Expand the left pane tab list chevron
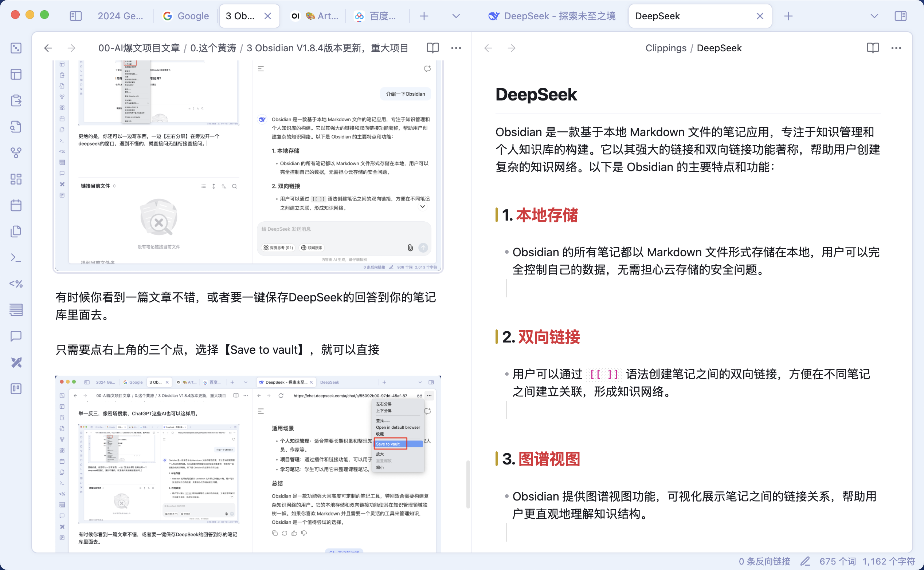Viewport: 924px width, 570px height. pyautogui.click(x=456, y=16)
